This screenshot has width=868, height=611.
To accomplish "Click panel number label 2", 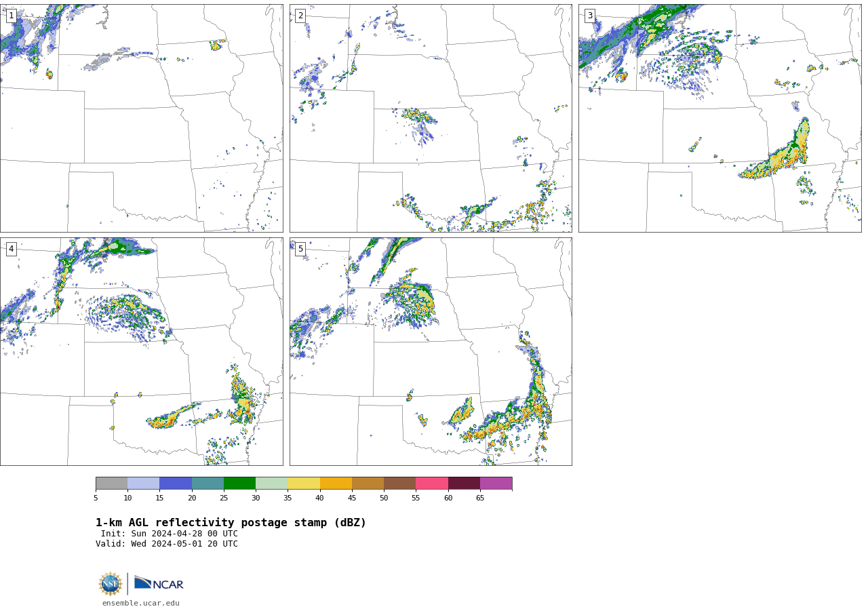I will [300, 16].
